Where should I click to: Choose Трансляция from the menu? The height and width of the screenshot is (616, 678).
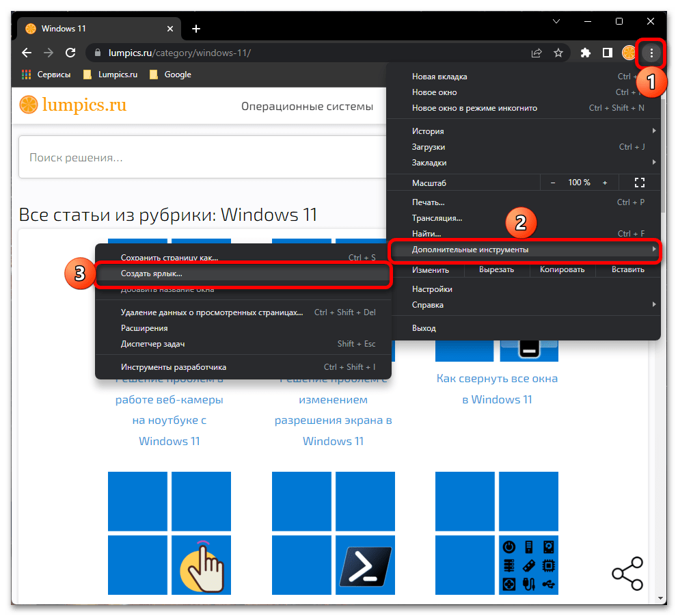524,218
